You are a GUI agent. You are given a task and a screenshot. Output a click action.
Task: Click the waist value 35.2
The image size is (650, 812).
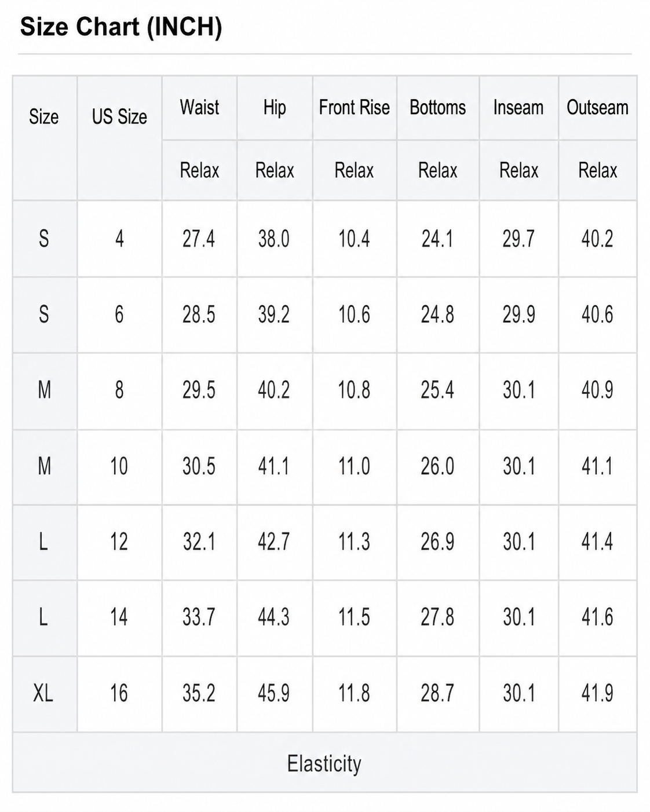[x=199, y=693]
